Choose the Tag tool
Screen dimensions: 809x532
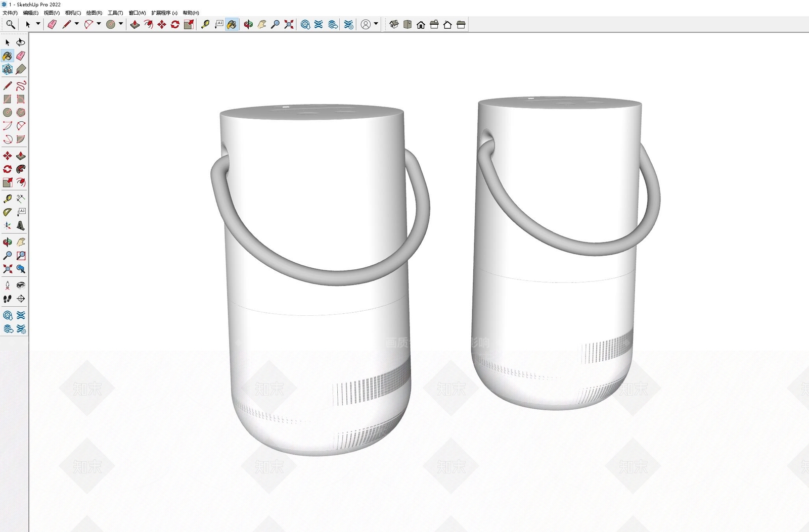click(x=21, y=69)
